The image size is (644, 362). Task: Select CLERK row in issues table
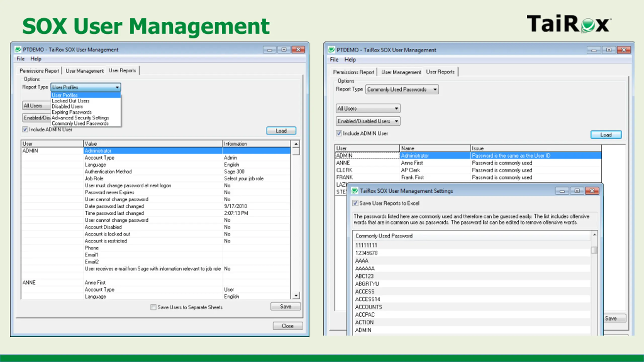[468, 170]
